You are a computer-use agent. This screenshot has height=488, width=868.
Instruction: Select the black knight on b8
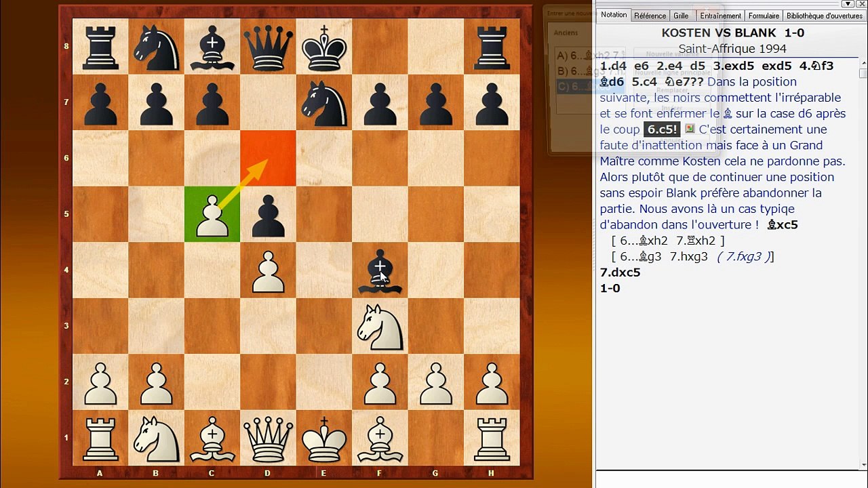[156, 47]
